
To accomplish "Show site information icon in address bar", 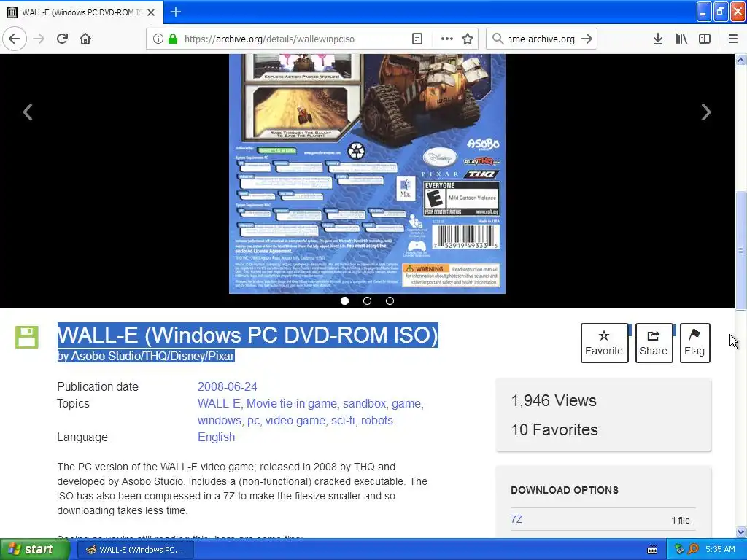I will [158, 39].
